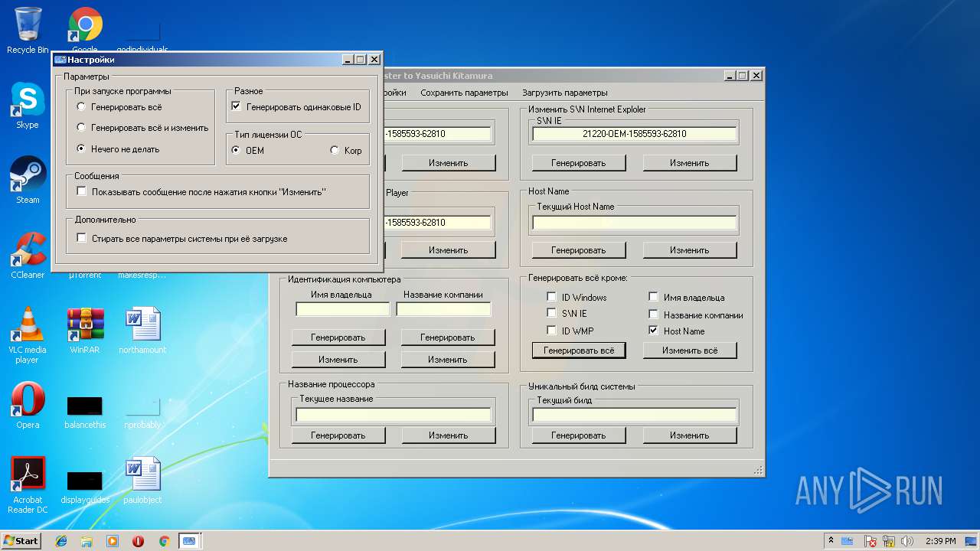This screenshot has height=551, width=980.
Task: Select 'Нечего не делать' radio option
Action: tap(82, 149)
